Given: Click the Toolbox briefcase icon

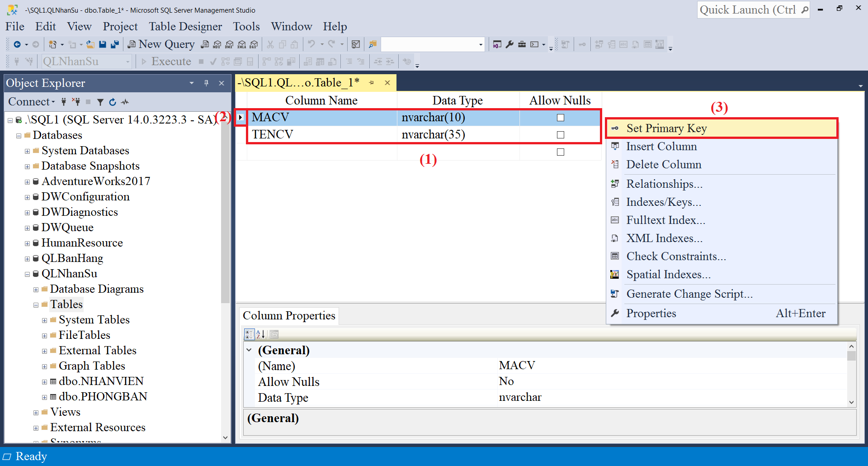Looking at the screenshot, I should 522,44.
